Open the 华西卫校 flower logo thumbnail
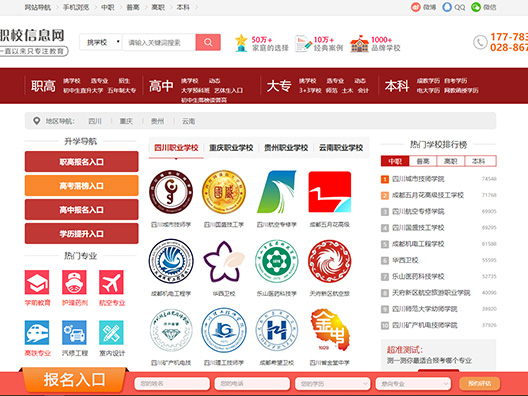Screen dimensions: 528x396 pyautogui.click(x=224, y=261)
